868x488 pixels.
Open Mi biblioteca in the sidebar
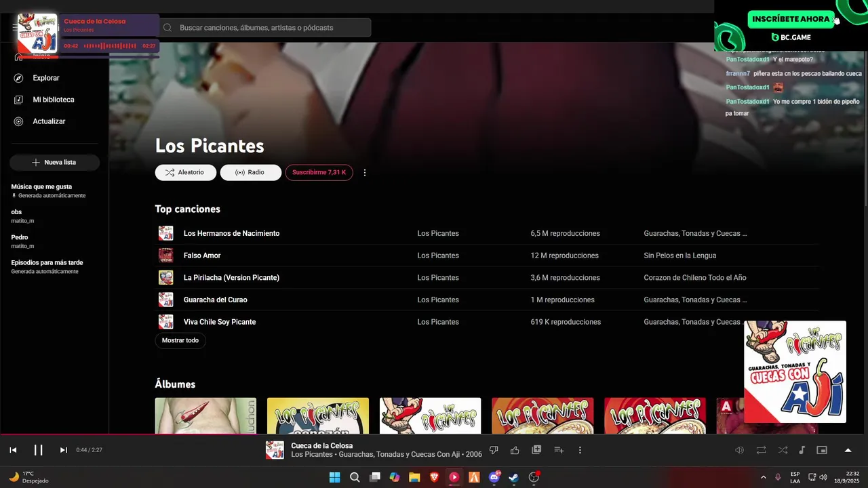(x=54, y=100)
